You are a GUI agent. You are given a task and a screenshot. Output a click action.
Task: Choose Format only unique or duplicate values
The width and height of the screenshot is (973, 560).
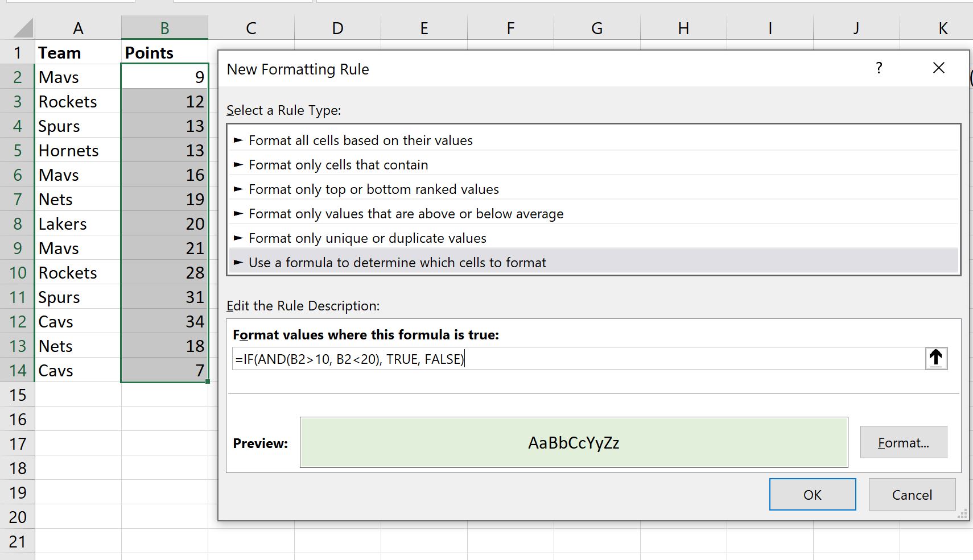click(593, 238)
